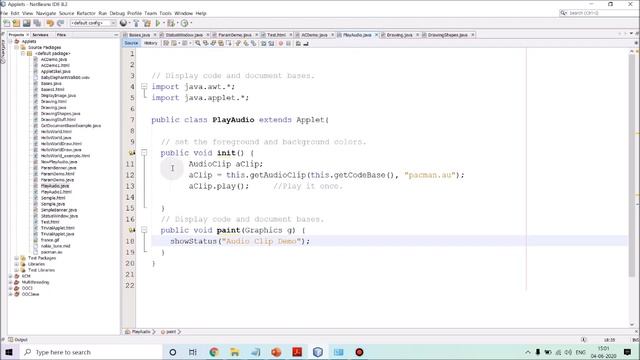Switch to the DrawingShapes.java editor tab

(x=447, y=35)
